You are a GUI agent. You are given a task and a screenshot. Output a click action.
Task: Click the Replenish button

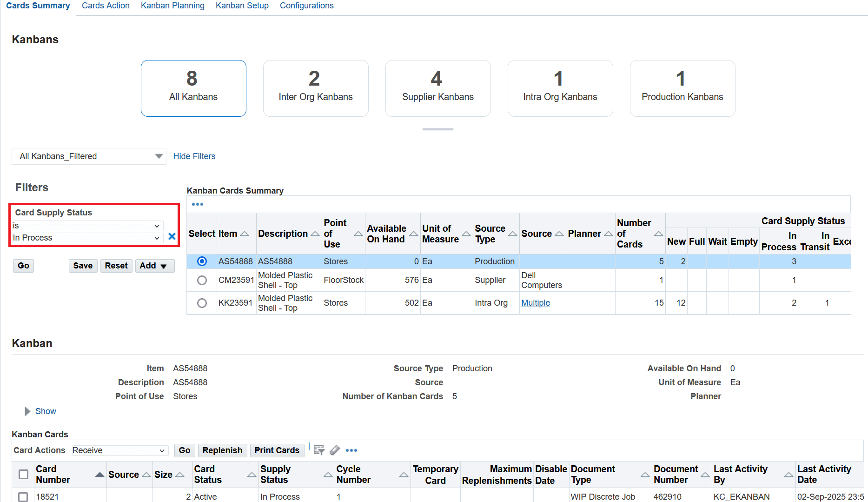coord(222,450)
